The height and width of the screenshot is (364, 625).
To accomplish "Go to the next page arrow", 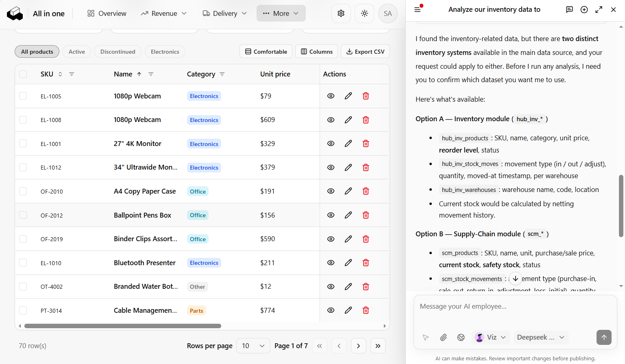I will click(x=358, y=346).
